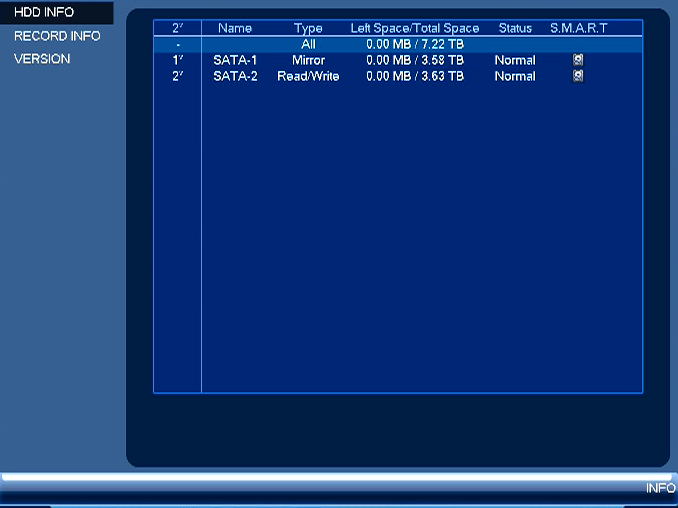The image size is (678, 508).
Task: Click Left Space/Total Space column header
Action: coord(415,29)
